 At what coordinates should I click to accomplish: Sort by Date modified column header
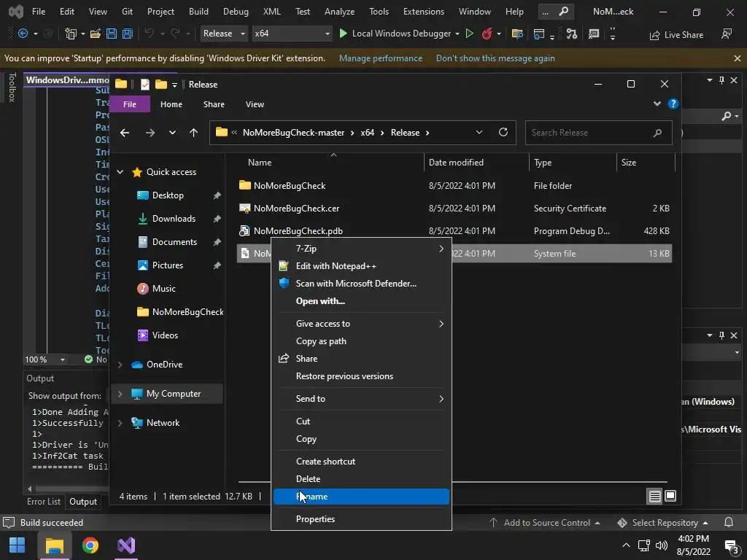pos(476,163)
